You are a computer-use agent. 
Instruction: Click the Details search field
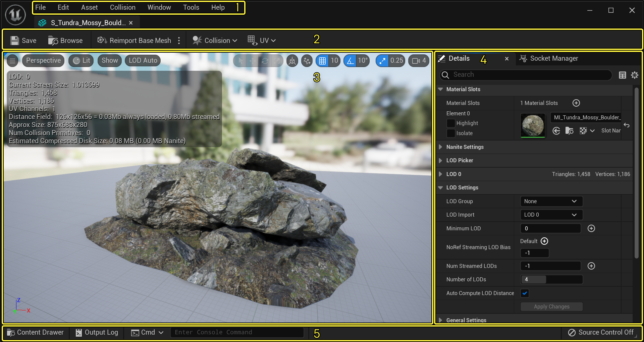click(526, 75)
